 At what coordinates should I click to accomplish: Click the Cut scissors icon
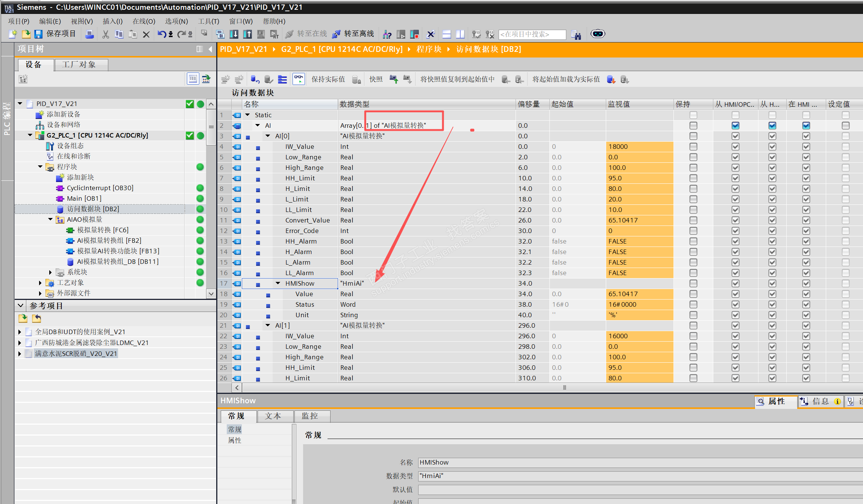point(106,34)
